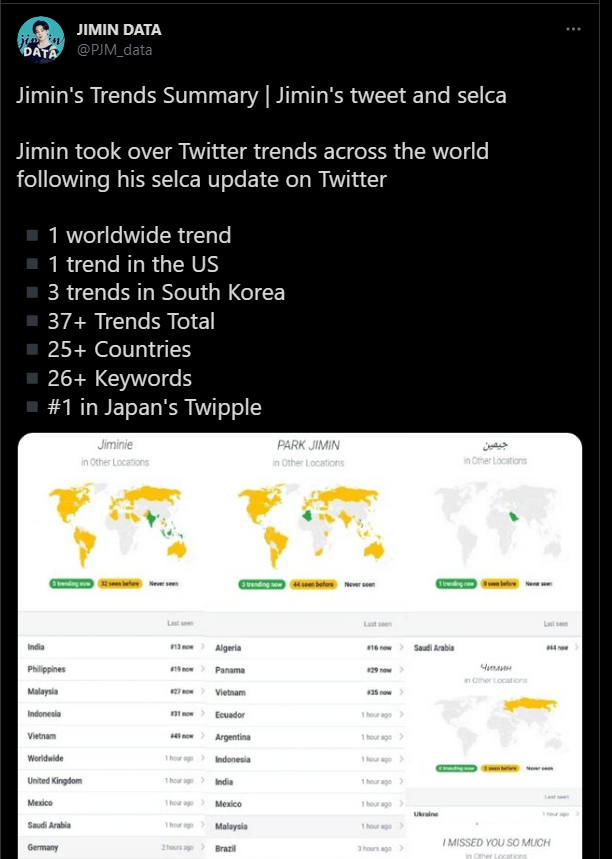Viewport: 612px width, 859px height.
Task: Open the JIMIN DATA display name
Action: point(118,30)
